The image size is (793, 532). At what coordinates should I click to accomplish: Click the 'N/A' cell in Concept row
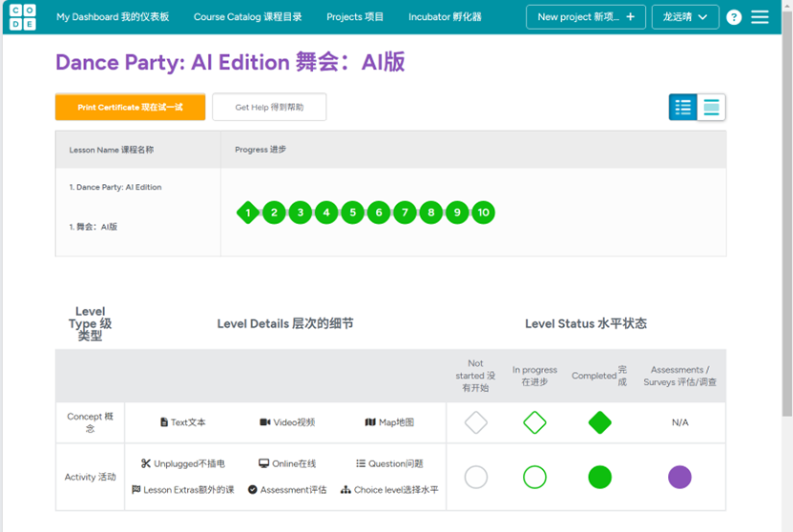pyautogui.click(x=679, y=422)
